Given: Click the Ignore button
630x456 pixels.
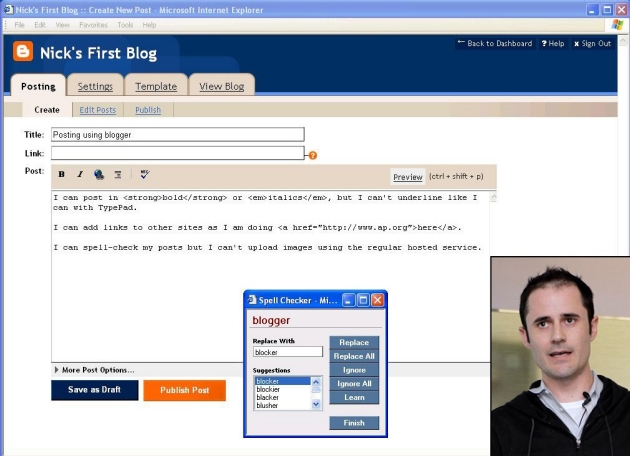Looking at the screenshot, I should 354,370.
